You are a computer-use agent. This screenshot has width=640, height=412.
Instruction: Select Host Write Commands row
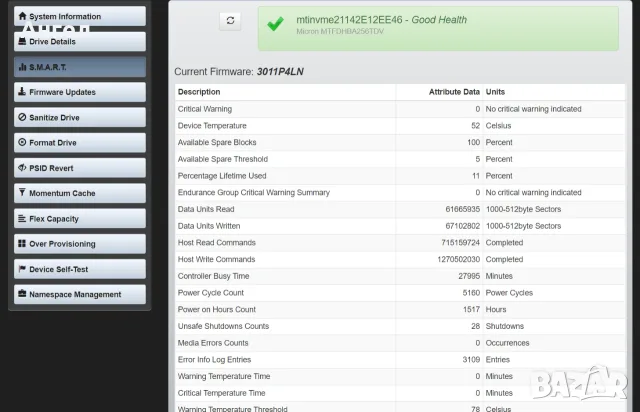tap(400, 260)
